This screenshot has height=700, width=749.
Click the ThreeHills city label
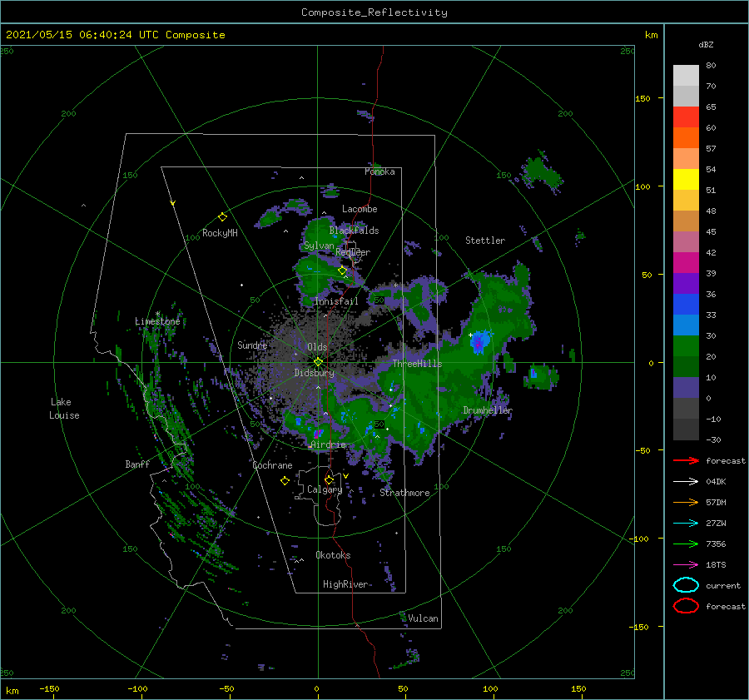(x=417, y=364)
